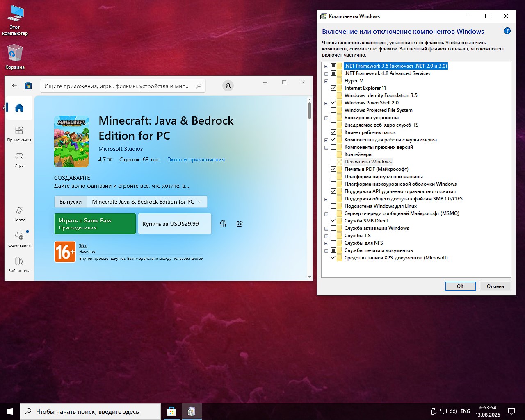525x420 pixels.
Task: Toggle Hyper-V checkbox
Action: (x=333, y=81)
